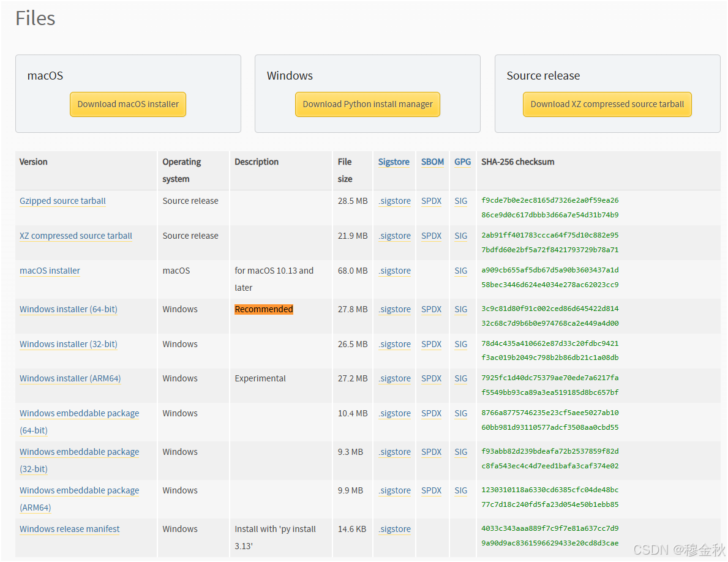Click the Files heading

click(36, 18)
